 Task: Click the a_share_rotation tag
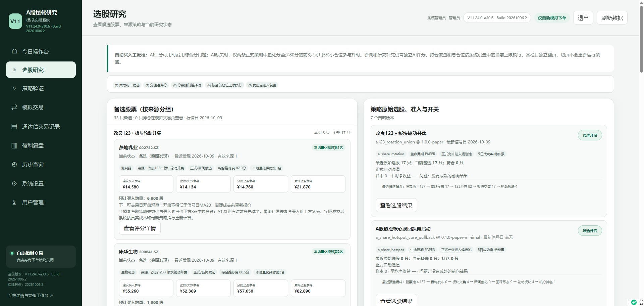coord(391,154)
